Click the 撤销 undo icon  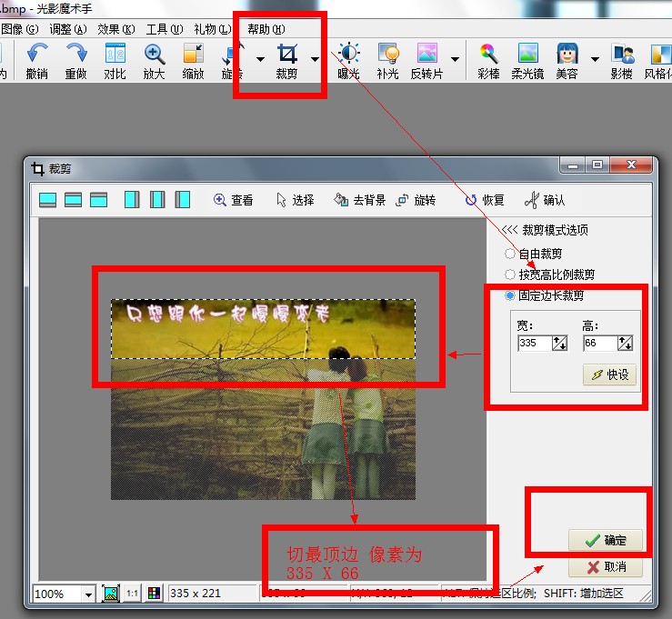click(x=36, y=55)
